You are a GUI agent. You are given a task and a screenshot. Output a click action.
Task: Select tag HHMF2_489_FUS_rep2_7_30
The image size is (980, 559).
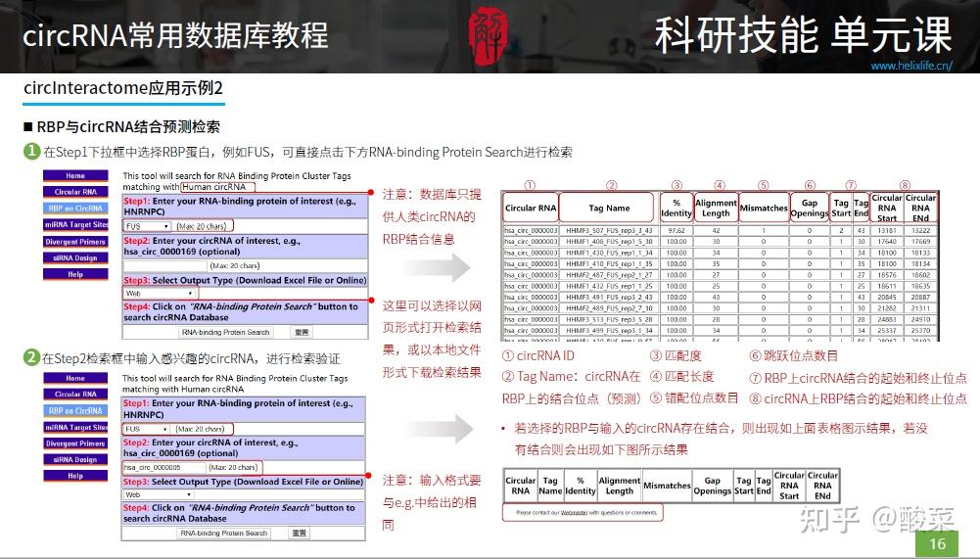[x=609, y=308]
